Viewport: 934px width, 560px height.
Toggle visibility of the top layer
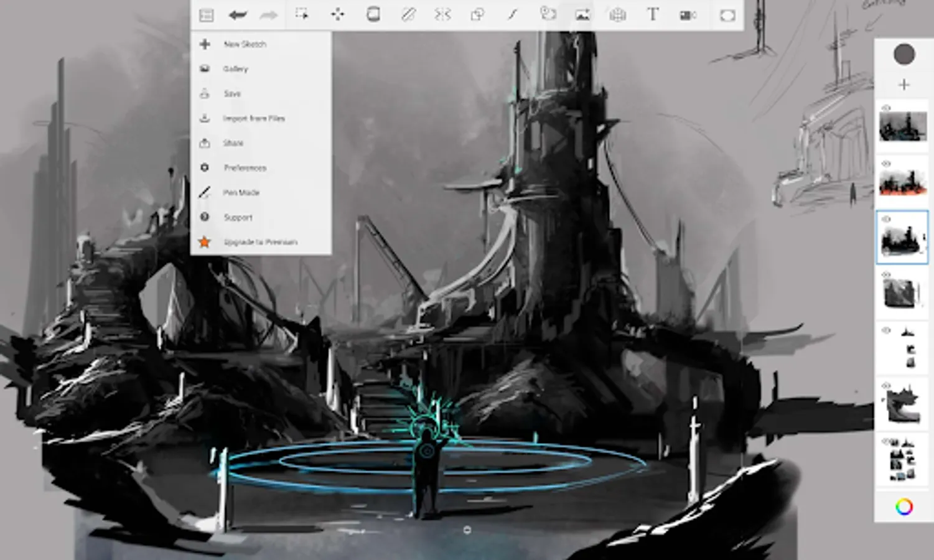coord(887,108)
